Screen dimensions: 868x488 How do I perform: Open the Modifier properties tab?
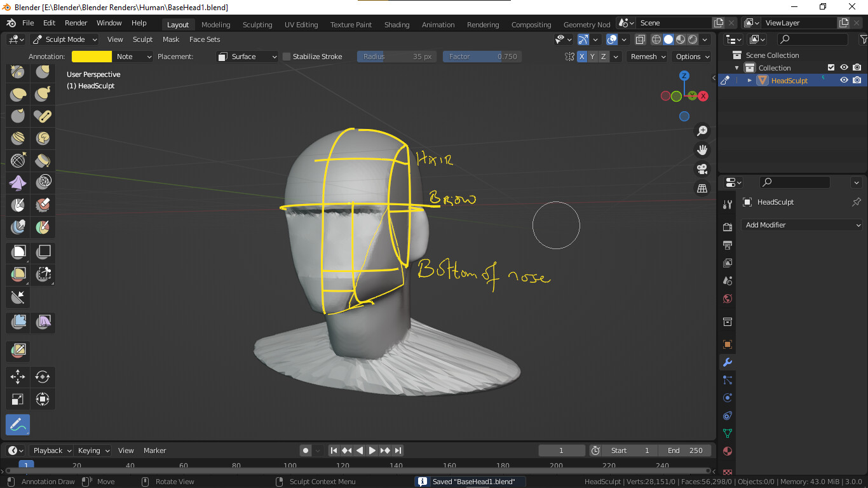[728, 362]
